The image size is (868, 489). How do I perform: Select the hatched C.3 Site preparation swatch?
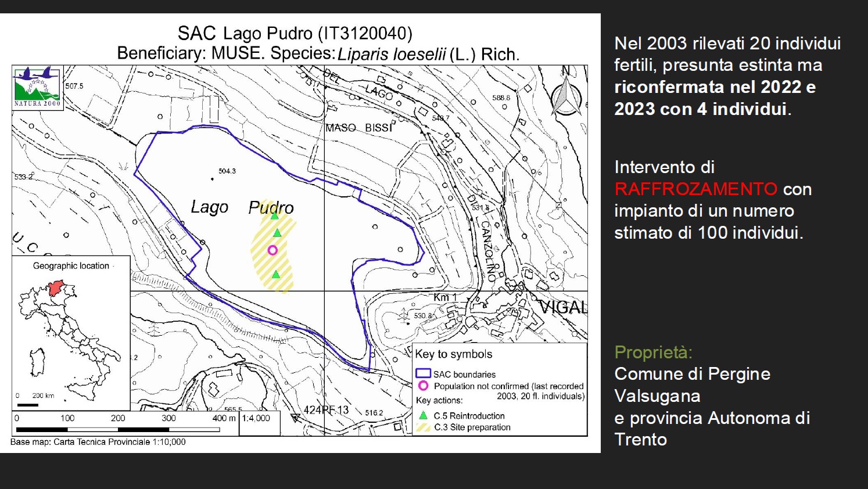(424, 427)
